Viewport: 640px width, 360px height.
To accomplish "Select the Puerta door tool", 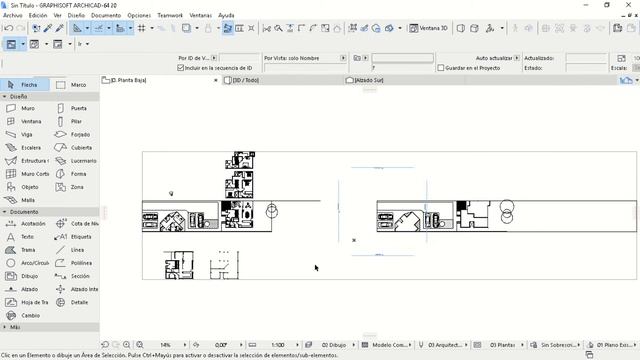I will pos(74,108).
